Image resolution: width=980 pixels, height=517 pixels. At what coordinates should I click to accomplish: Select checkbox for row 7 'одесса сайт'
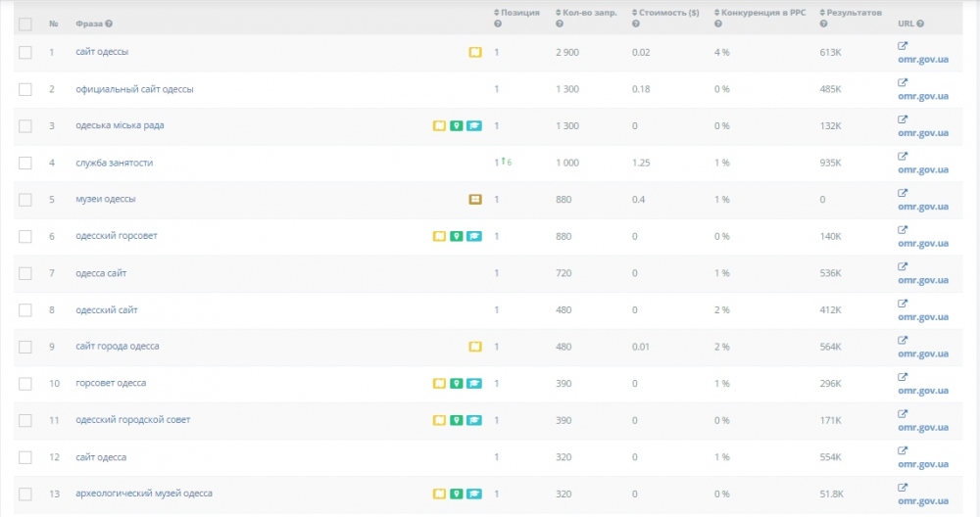25,273
